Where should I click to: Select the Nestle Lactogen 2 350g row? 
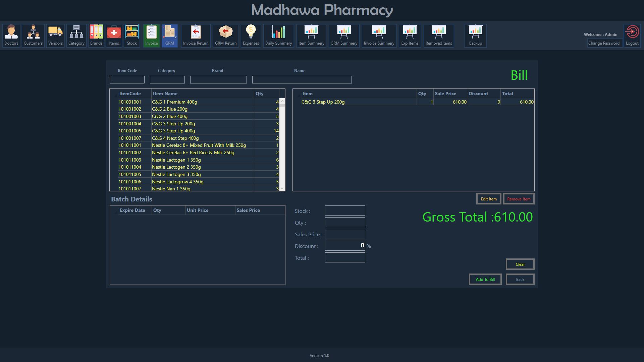198,167
